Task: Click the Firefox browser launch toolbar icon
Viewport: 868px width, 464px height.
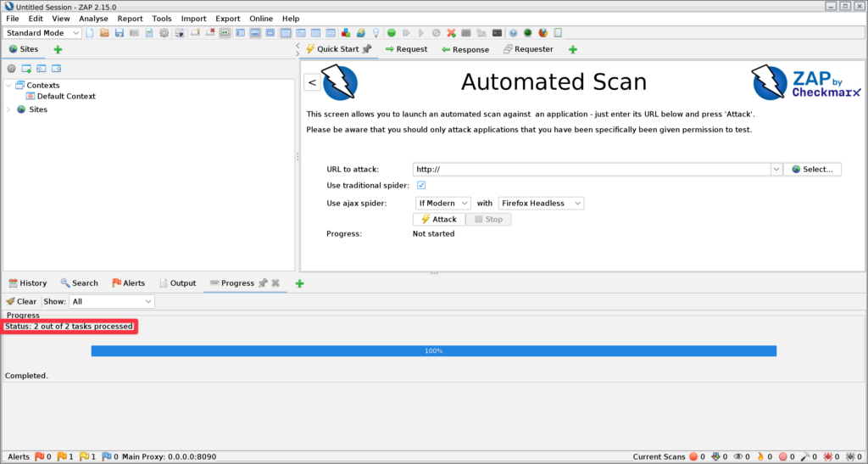Action: [543, 33]
